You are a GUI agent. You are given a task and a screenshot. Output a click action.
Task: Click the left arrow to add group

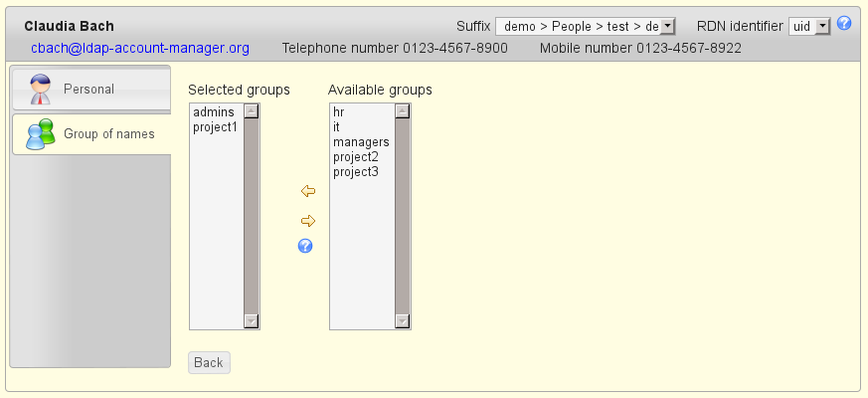coord(307,191)
